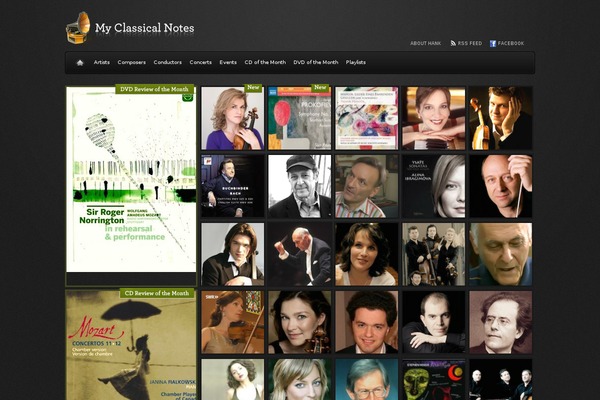Open the DVD Review of the Month badge
Screen dimensions: 600x400
(155, 89)
